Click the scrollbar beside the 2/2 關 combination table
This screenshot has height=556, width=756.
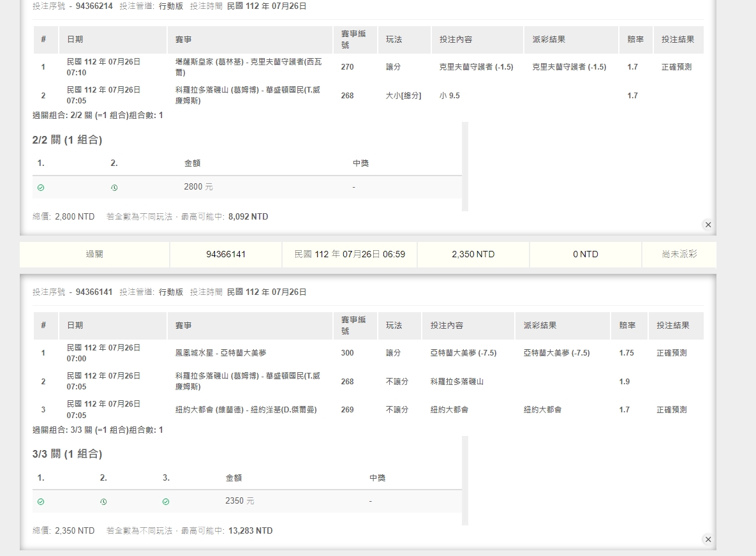coord(465,166)
